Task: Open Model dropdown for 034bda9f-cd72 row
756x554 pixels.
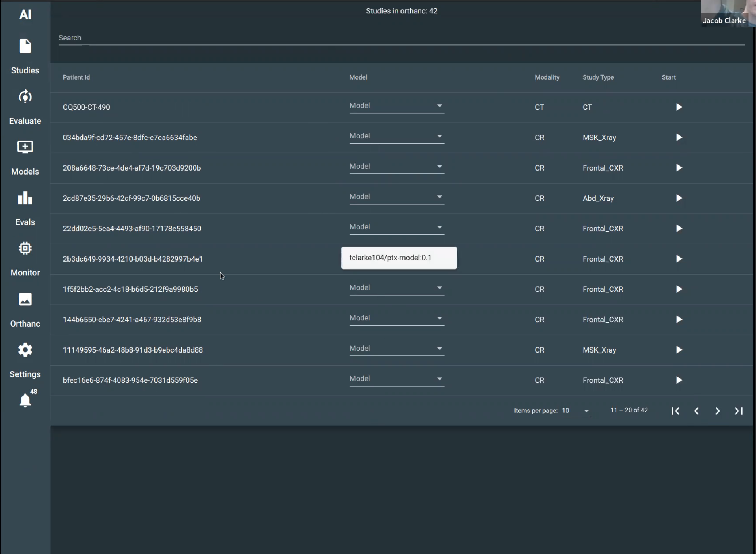Action: click(x=397, y=136)
